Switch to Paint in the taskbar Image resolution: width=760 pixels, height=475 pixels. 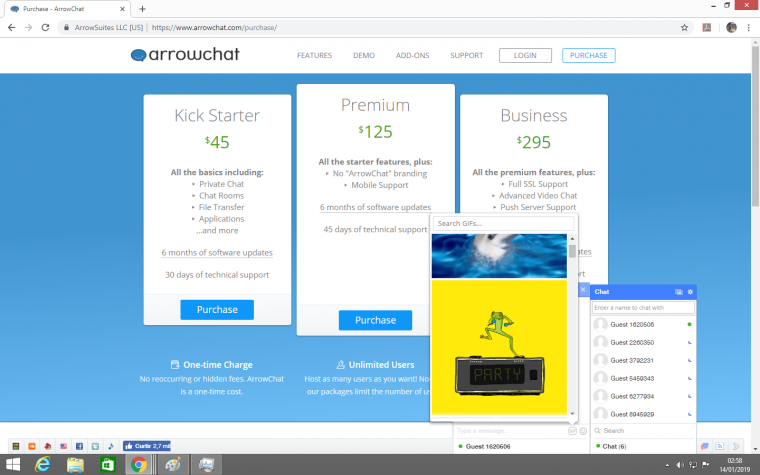point(173,465)
